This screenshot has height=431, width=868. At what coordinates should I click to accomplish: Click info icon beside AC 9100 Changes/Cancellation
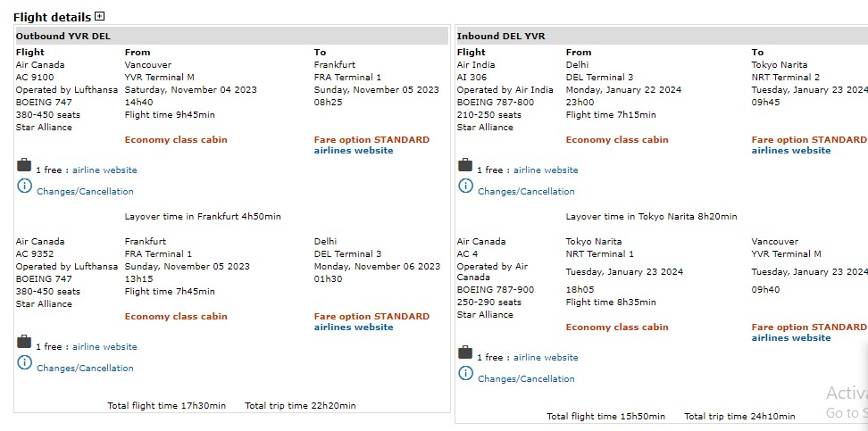click(x=24, y=186)
